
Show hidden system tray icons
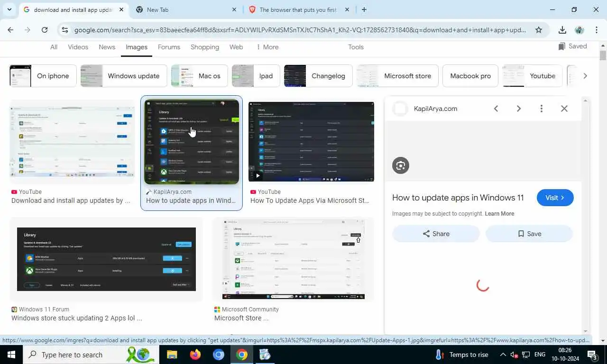(x=503, y=355)
